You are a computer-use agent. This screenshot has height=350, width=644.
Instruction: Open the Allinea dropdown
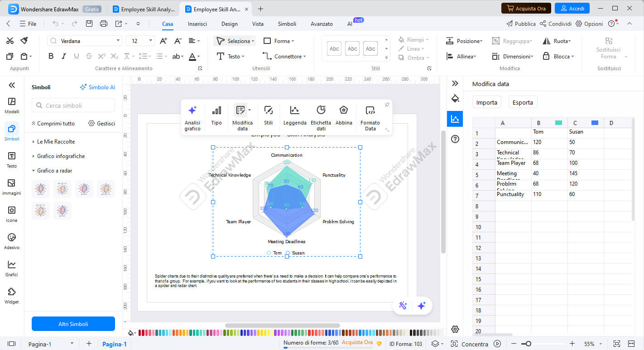(x=461, y=56)
